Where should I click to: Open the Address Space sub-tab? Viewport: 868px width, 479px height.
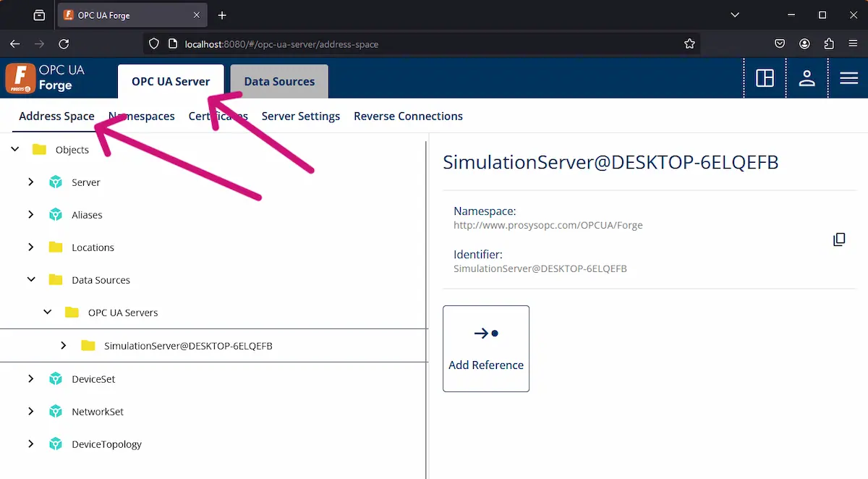click(x=56, y=116)
